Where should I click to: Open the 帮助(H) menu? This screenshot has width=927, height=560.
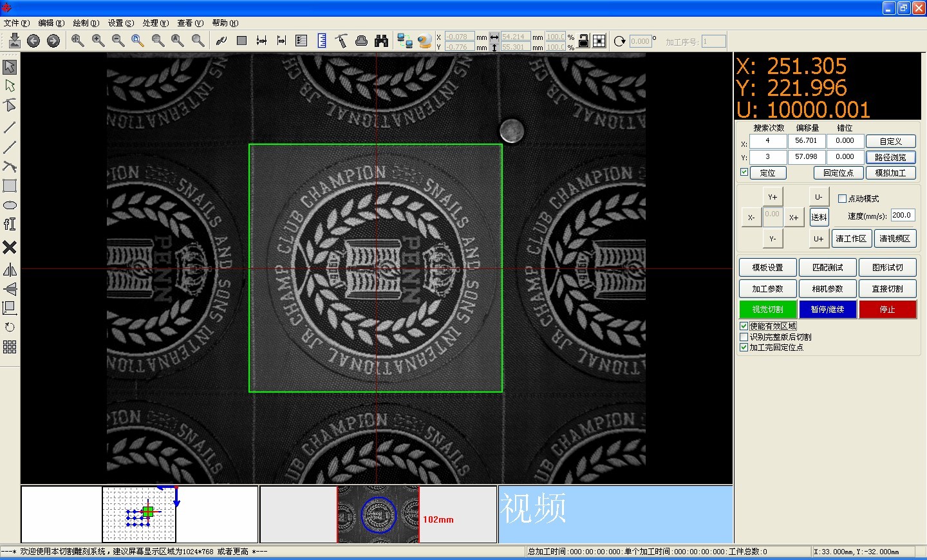(x=225, y=23)
